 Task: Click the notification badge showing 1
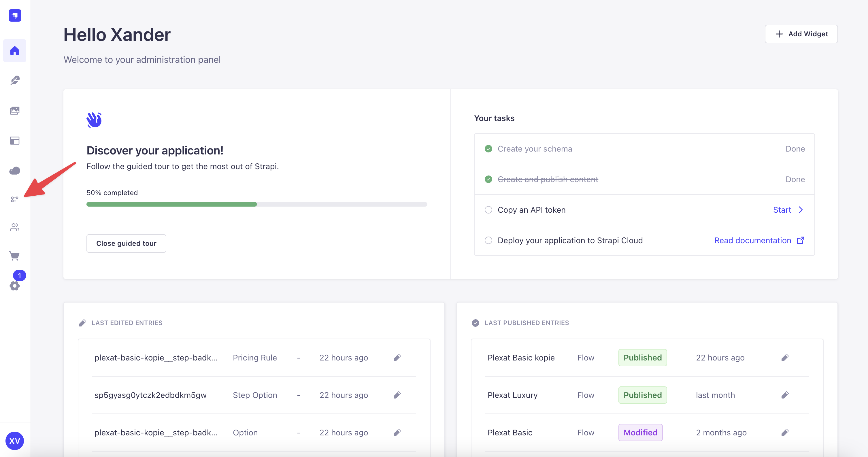point(20,275)
